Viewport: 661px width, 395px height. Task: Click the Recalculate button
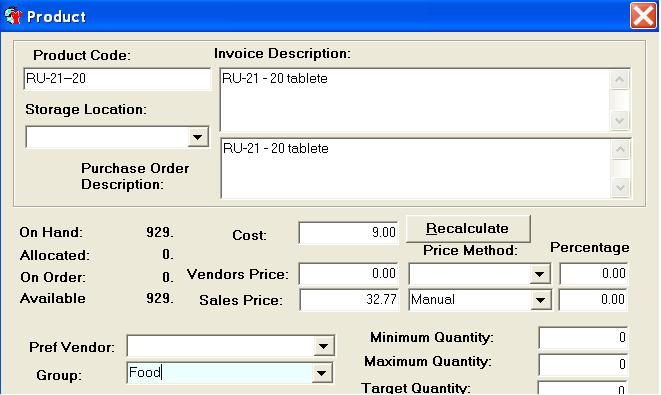pos(468,228)
